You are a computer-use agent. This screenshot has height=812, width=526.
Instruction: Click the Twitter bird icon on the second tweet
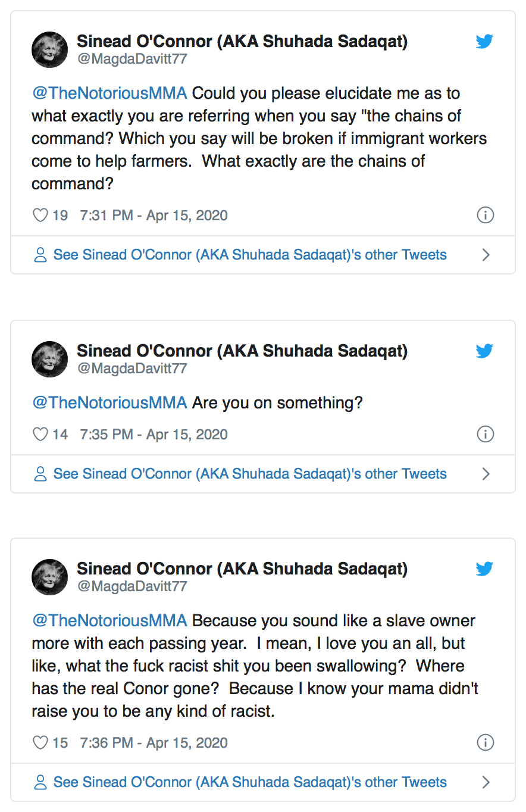tap(485, 351)
